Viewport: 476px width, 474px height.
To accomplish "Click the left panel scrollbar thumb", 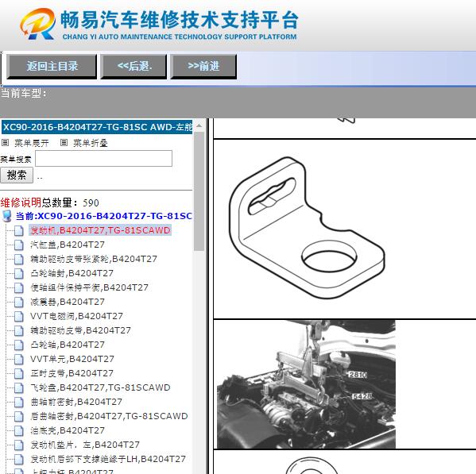I will click(x=199, y=191).
